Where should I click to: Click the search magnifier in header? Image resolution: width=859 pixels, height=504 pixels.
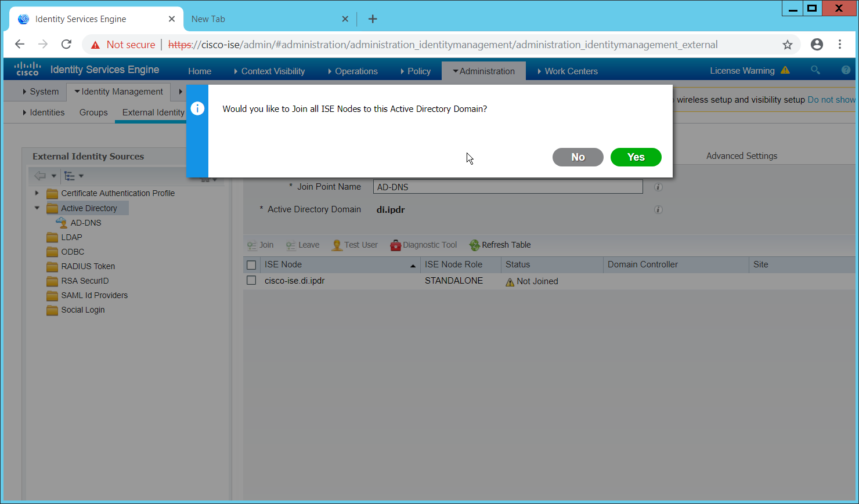[815, 70]
